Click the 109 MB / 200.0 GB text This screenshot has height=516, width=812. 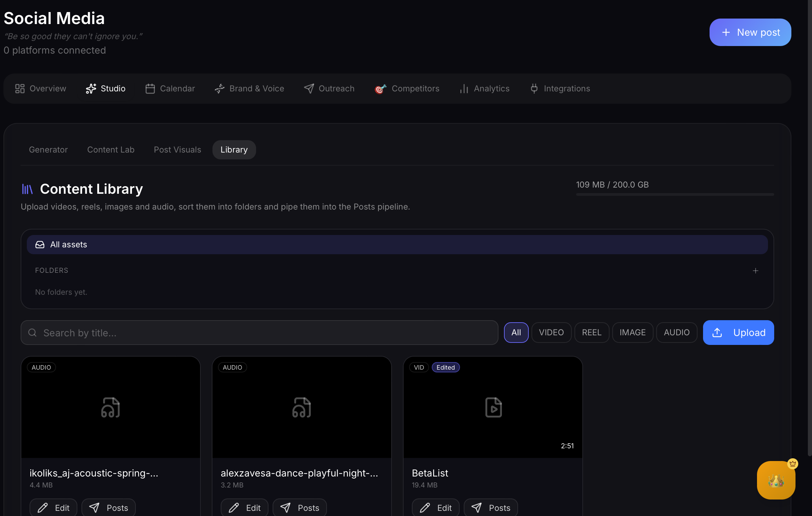(x=612, y=184)
